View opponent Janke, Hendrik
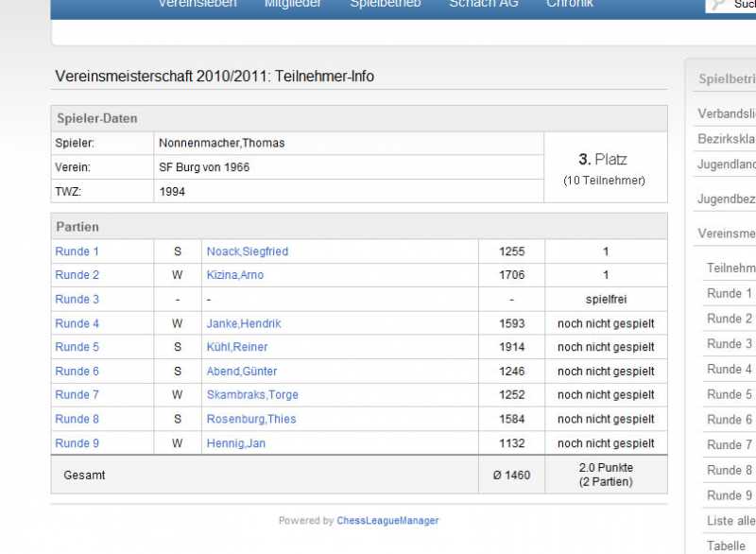 point(244,323)
